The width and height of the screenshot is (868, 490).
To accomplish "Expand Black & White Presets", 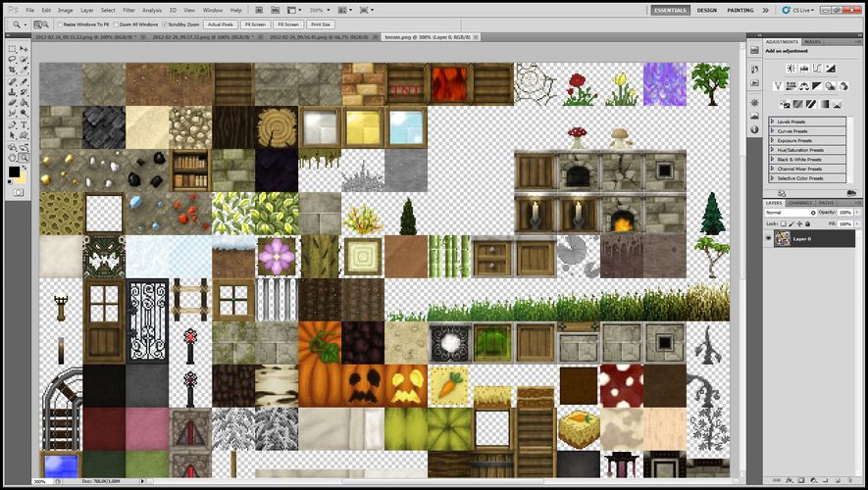I will 772,160.
